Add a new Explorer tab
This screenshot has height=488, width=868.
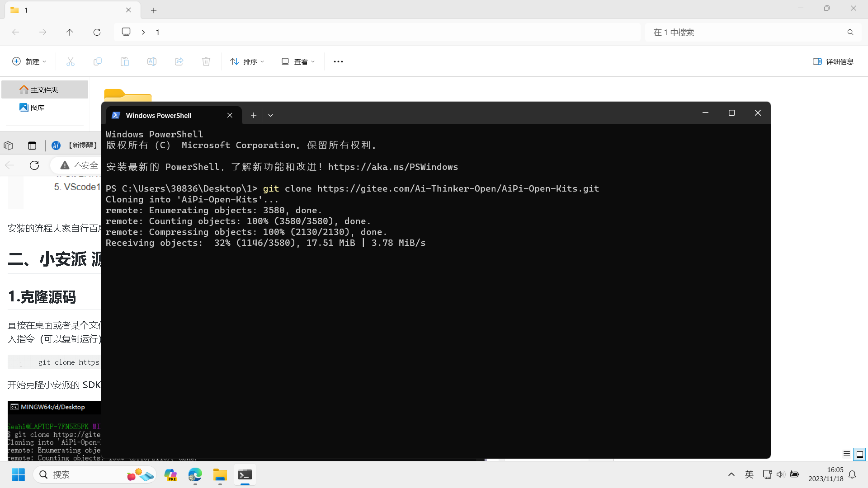pyautogui.click(x=154, y=10)
